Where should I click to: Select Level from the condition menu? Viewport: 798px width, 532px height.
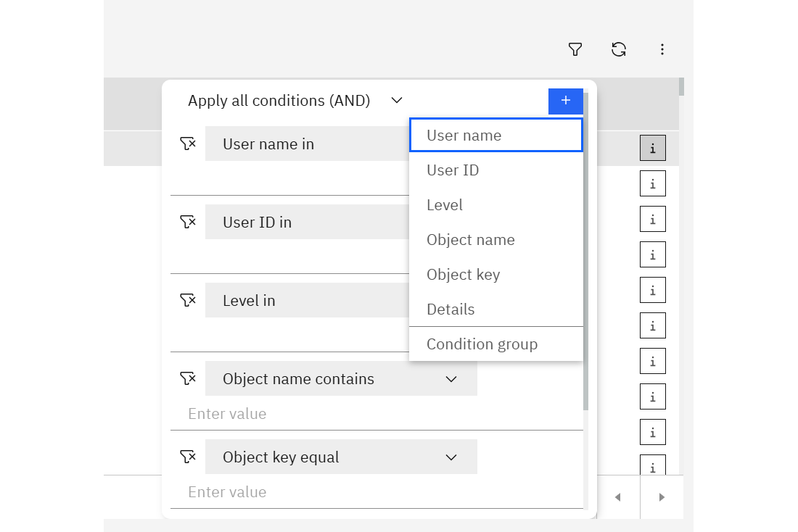tap(495, 205)
